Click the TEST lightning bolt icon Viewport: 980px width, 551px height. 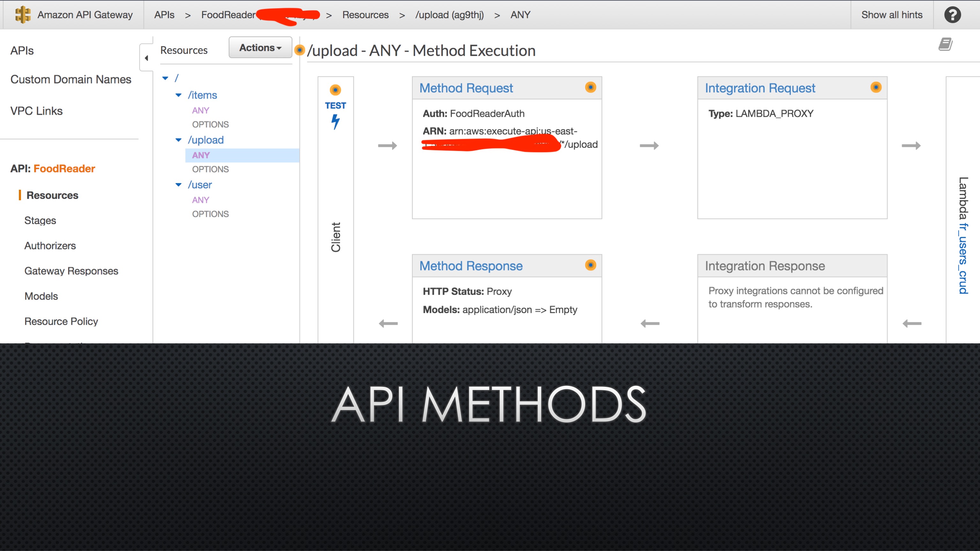pyautogui.click(x=335, y=122)
